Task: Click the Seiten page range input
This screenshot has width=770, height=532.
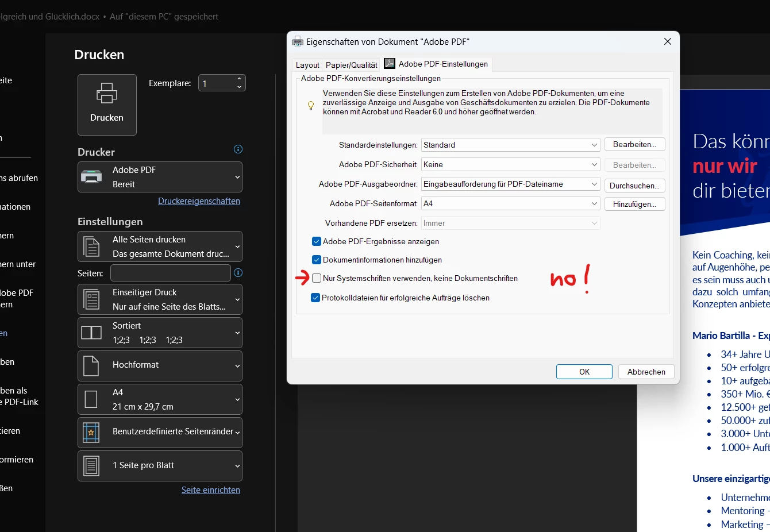Action: click(171, 273)
